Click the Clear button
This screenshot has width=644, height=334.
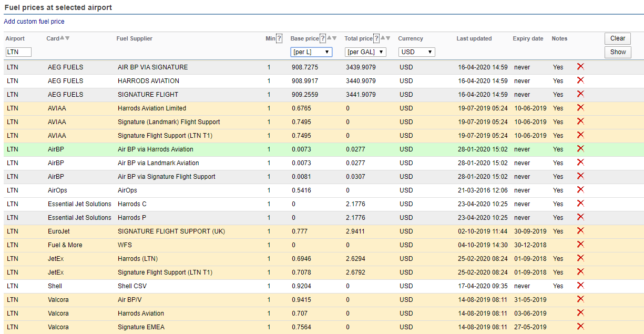618,38
